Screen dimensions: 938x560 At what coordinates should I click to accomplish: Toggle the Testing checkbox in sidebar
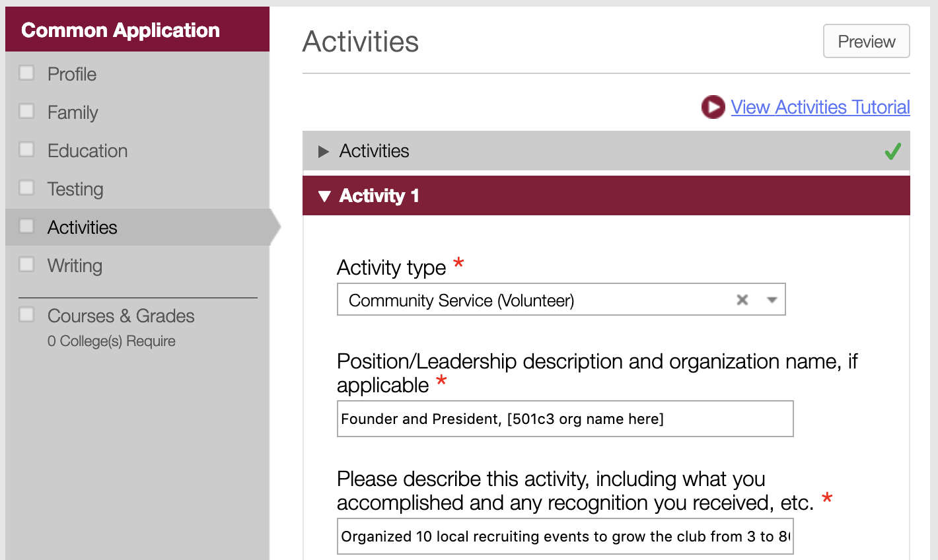26,188
